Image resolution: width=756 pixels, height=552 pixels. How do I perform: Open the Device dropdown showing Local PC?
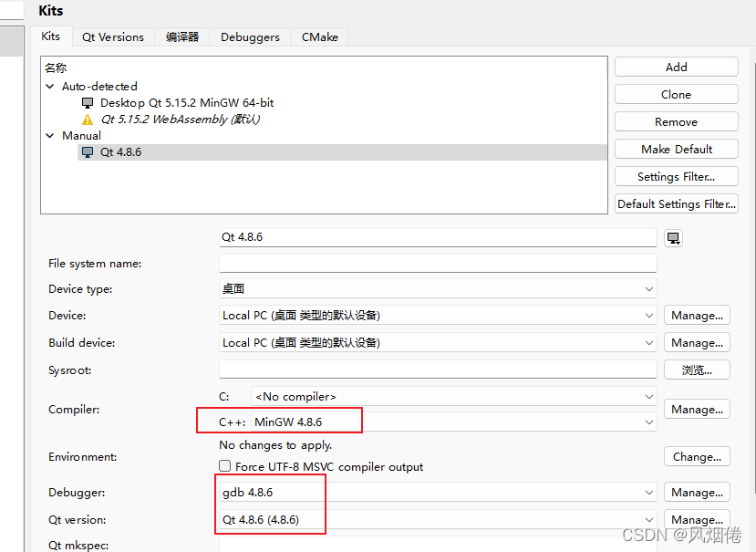[x=438, y=316]
